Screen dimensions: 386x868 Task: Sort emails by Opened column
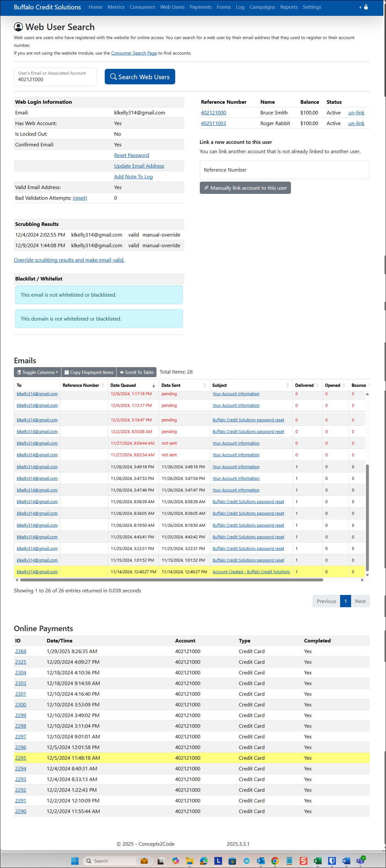[335, 385]
